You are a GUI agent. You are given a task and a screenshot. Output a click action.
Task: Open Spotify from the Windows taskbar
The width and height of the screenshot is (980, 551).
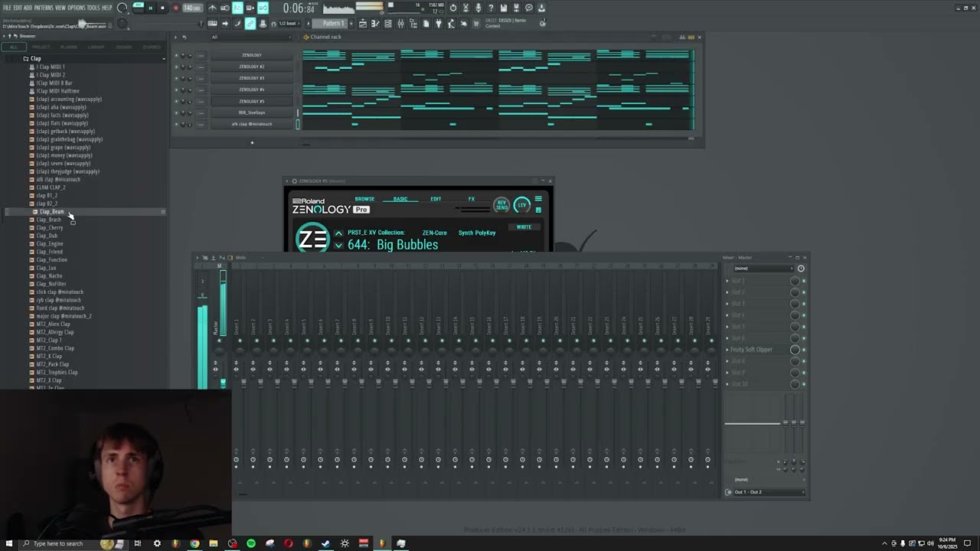[x=250, y=543]
